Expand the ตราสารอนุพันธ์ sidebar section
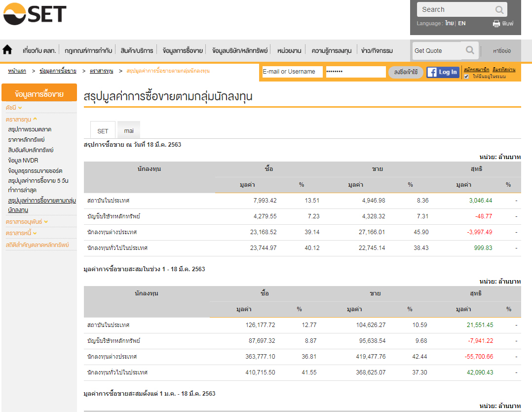 coord(27,222)
